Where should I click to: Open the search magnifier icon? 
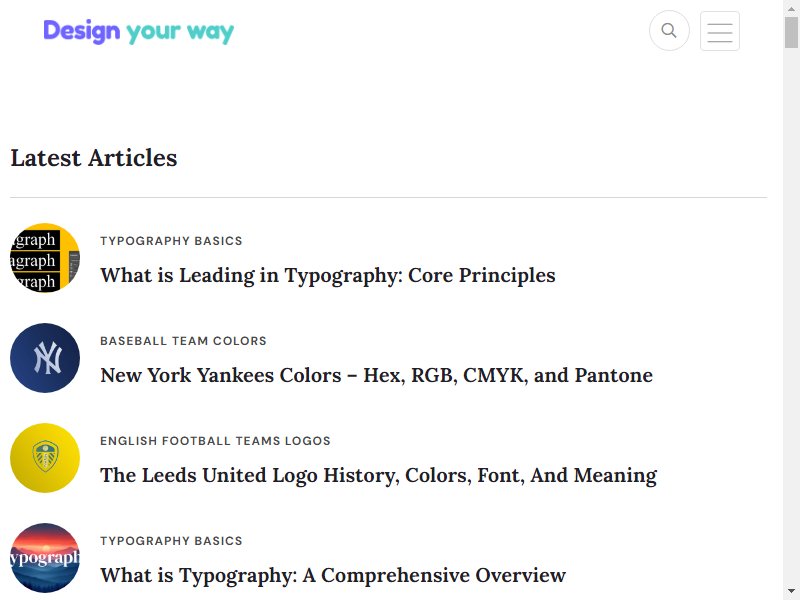(x=669, y=31)
